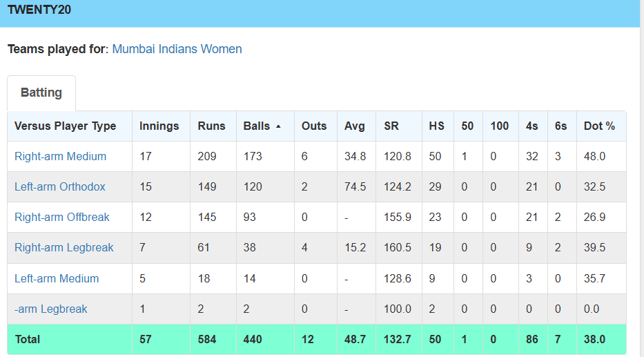Open the Mumbai Indians Women team link
This screenshot has width=644, height=357.
click(177, 49)
